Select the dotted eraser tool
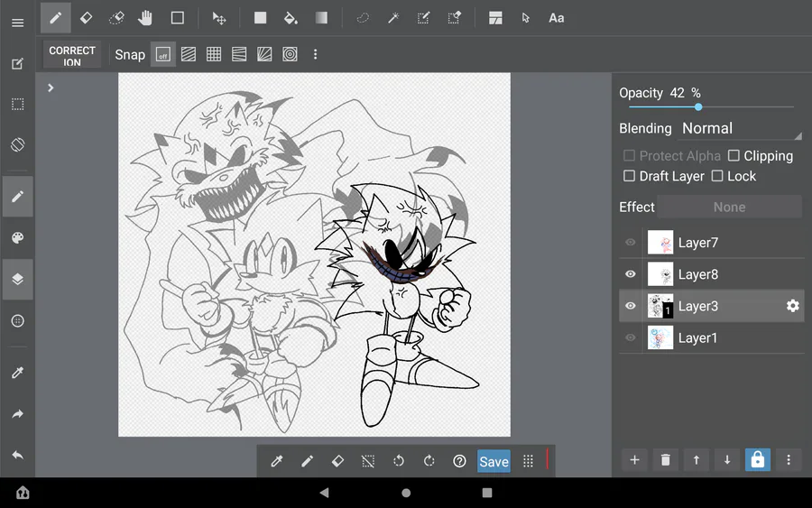Screen dimensions: 812x508 [116, 18]
